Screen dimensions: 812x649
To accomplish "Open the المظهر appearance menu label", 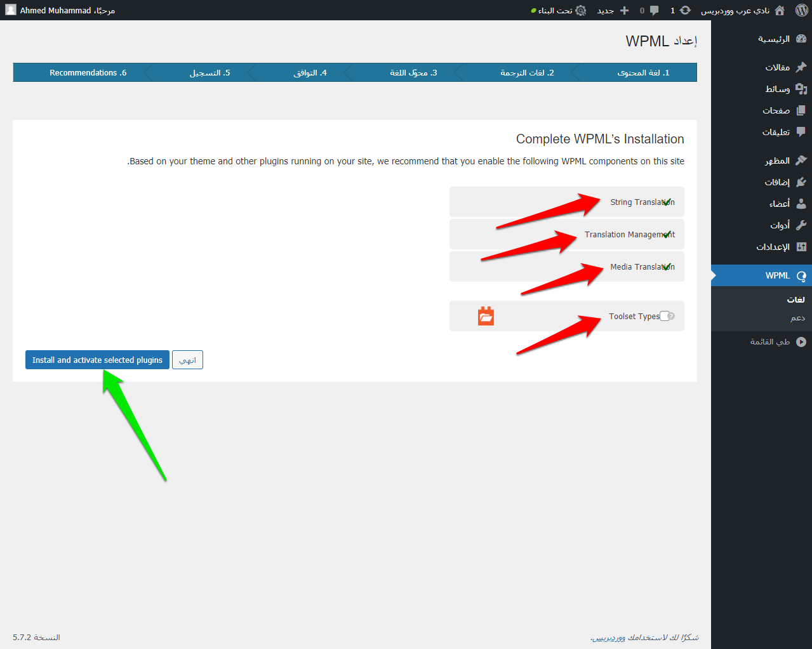I will click(777, 161).
